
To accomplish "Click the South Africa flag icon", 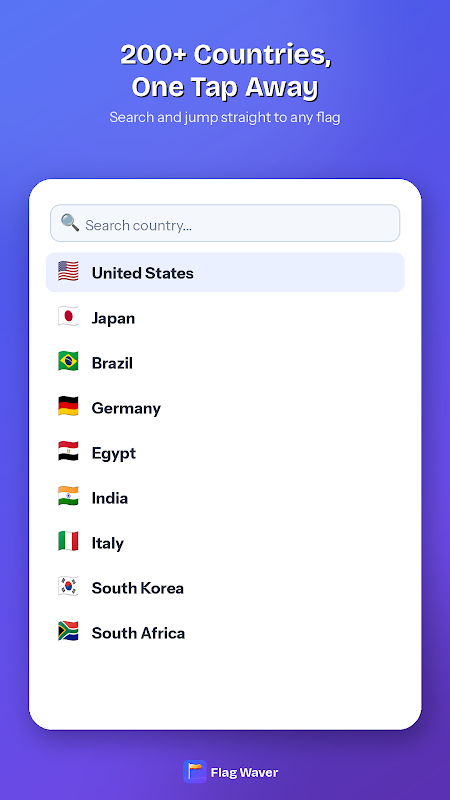I will click(68, 631).
